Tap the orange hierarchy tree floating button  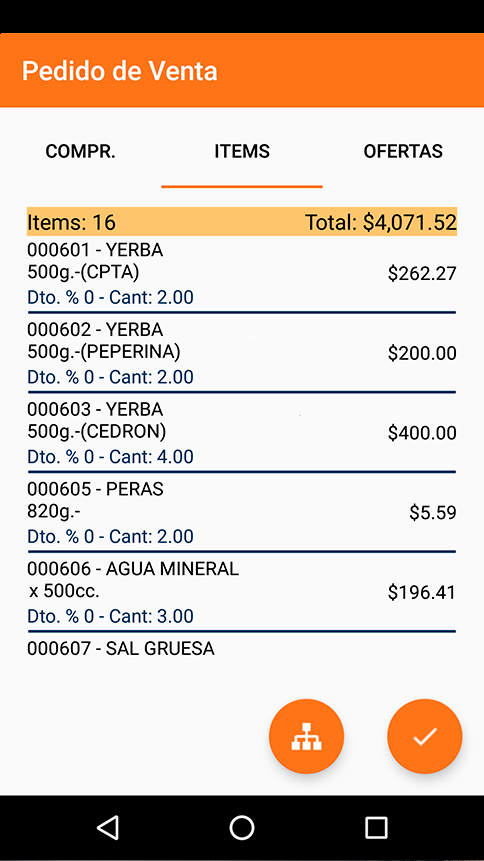point(306,736)
